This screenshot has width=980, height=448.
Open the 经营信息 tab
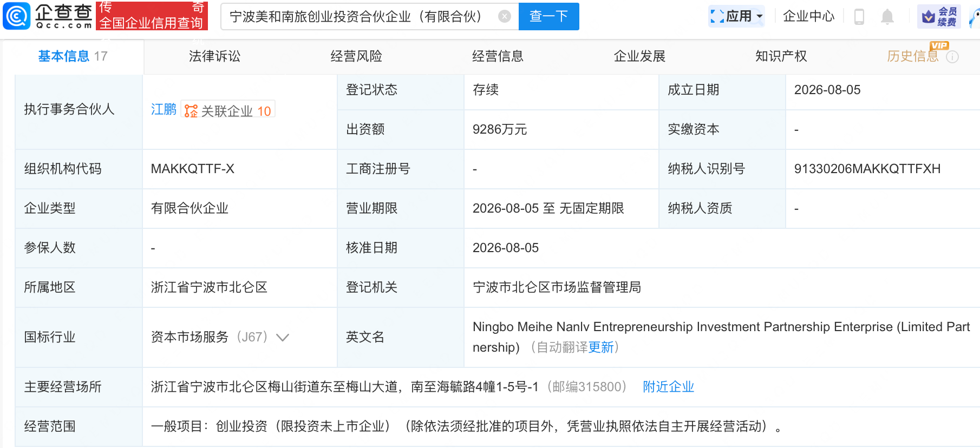[x=498, y=56]
